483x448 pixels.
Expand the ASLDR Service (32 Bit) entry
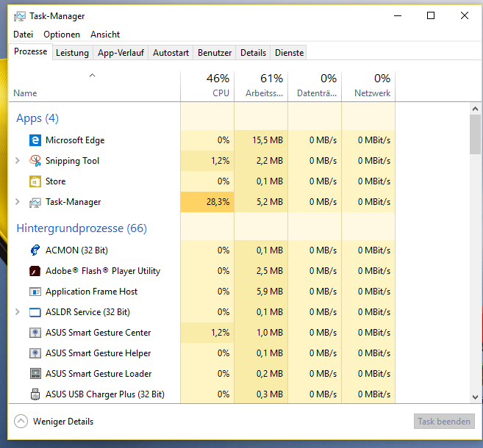(18, 312)
